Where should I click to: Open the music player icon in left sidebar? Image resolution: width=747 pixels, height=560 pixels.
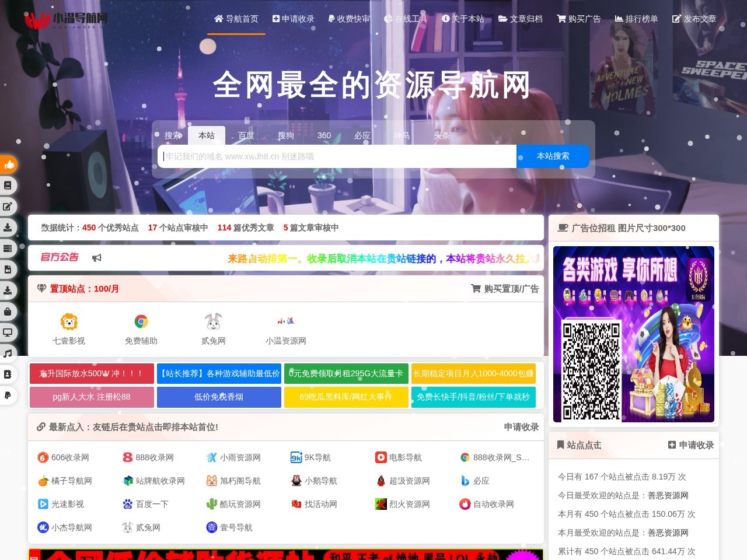8,353
